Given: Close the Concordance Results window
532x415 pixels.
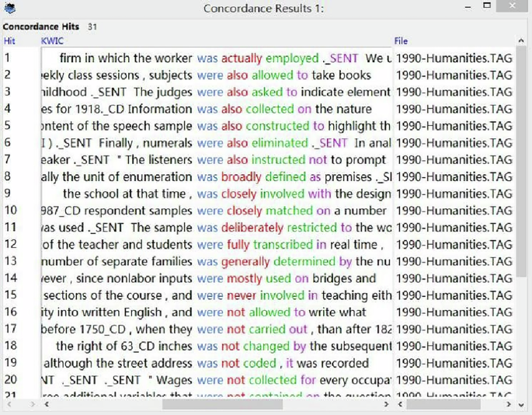Looking at the screenshot, I should [513, 5].
